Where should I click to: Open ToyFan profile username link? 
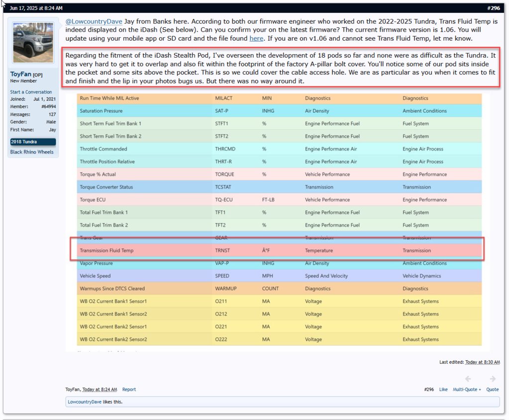click(20, 74)
